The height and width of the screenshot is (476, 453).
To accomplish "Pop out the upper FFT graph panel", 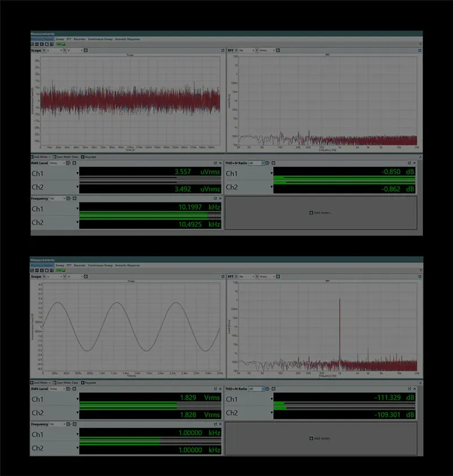I will coord(420,50).
